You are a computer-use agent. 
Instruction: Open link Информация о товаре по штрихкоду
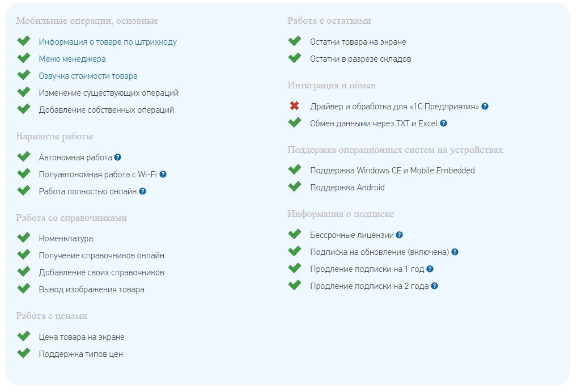click(x=108, y=42)
